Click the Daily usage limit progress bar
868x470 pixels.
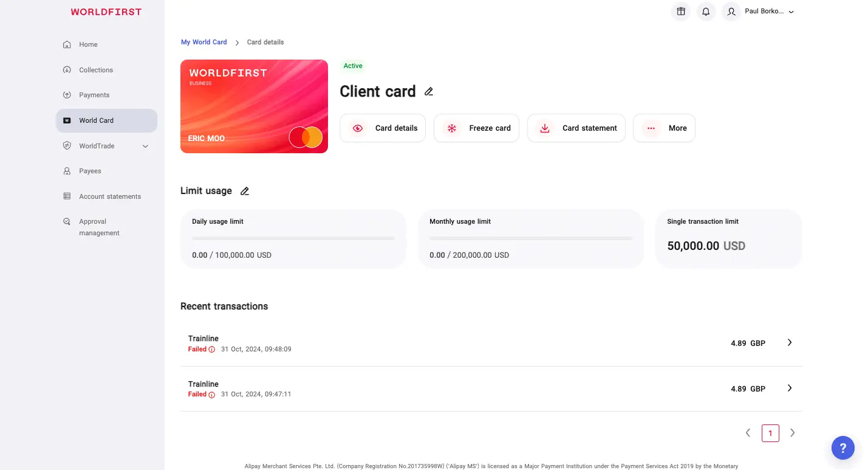pos(293,238)
